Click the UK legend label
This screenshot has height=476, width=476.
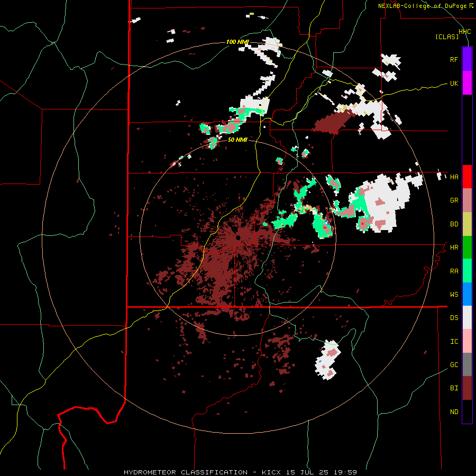click(x=454, y=83)
